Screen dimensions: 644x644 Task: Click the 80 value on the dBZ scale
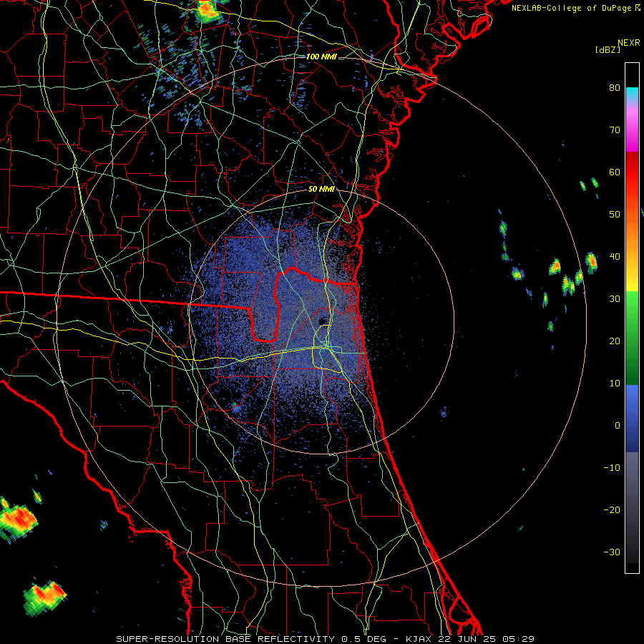[615, 87]
